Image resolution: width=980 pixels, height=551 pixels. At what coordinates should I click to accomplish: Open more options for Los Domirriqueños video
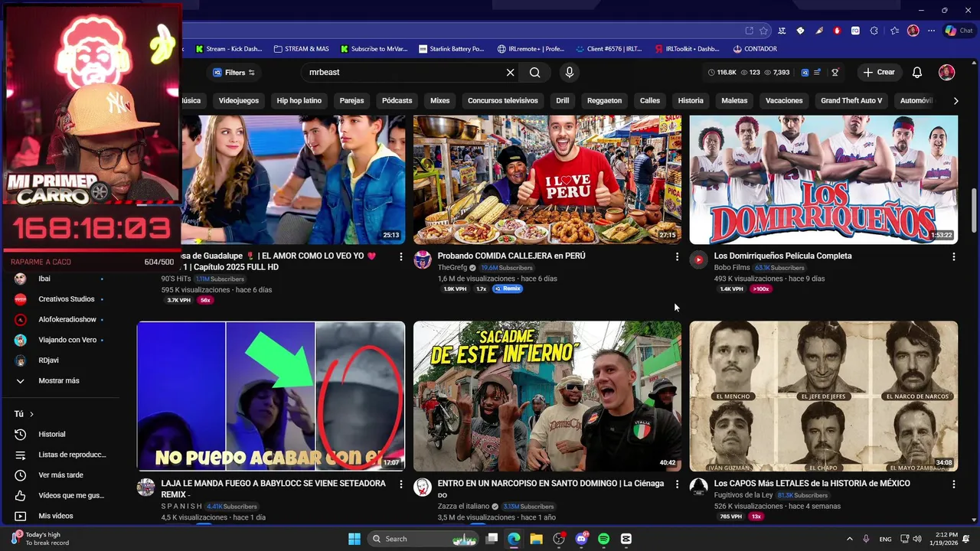point(953,257)
